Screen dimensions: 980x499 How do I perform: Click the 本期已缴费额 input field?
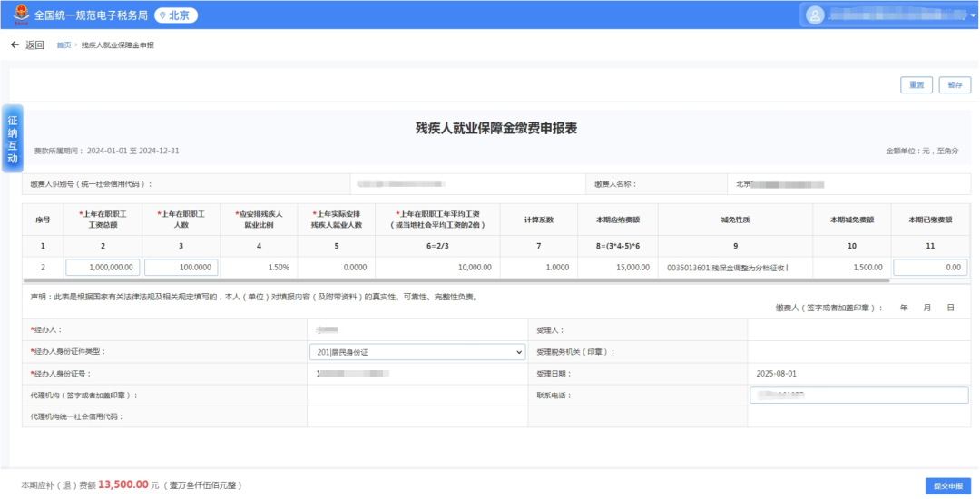(930, 268)
